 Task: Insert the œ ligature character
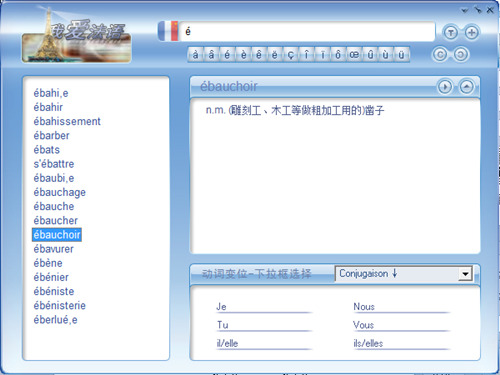point(354,54)
